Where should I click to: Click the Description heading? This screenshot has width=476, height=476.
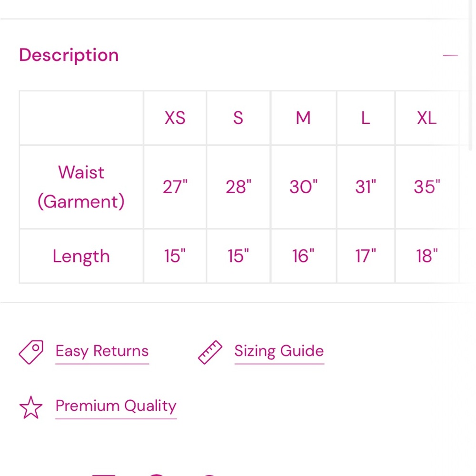(x=69, y=55)
